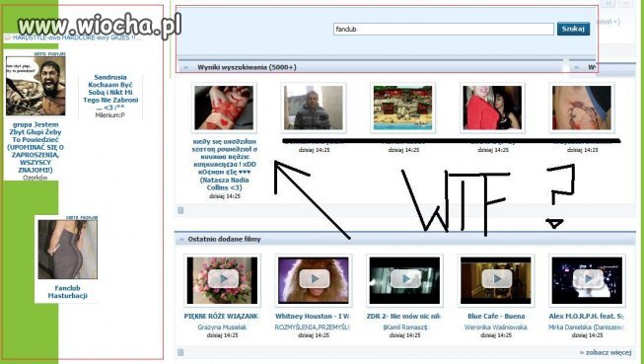The height and width of the screenshot is (364, 644).
Task: Open the man in jacket result thumbnail
Action: coord(314,108)
